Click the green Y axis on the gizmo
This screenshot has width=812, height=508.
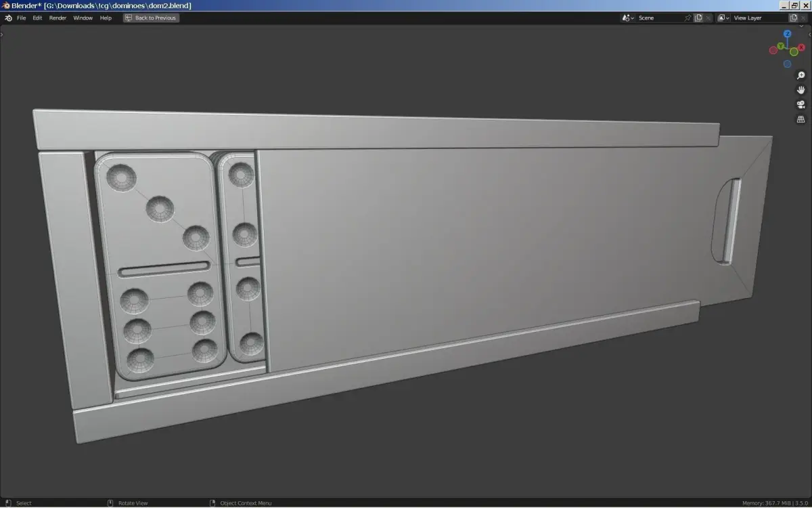coord(780,46)
